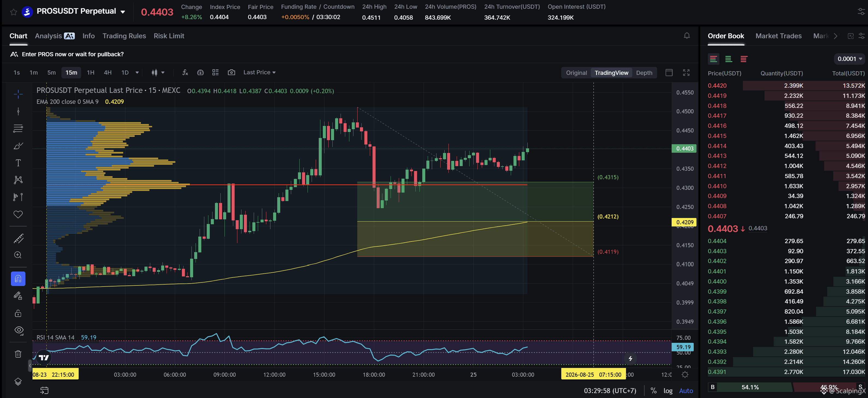This screenshot has width=868, height=398.
Task: Select the trend line drawing tool
Action: click(18, 111)
